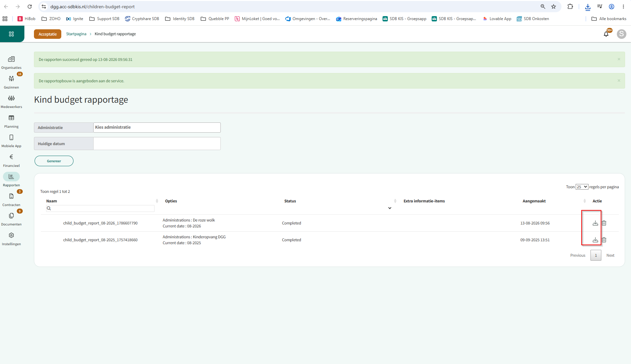631x364 pixels.
Task: Open the Quebble PP bookmark folder
Action: pos(215,19)
